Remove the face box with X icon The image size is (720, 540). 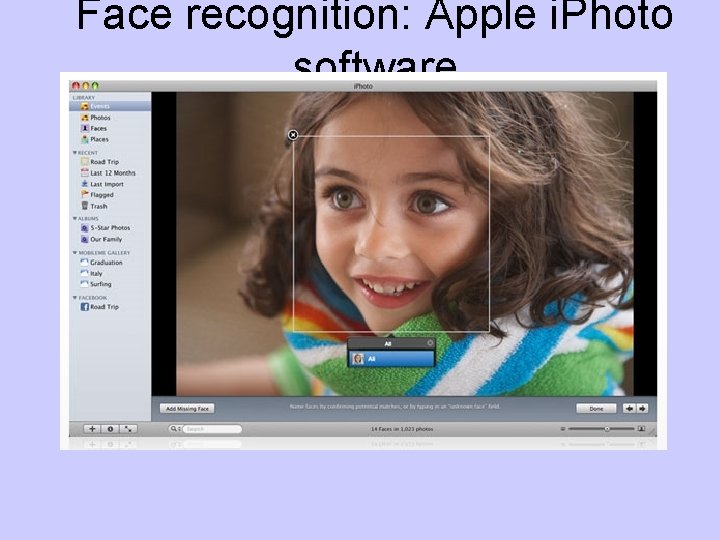point(293,135)
